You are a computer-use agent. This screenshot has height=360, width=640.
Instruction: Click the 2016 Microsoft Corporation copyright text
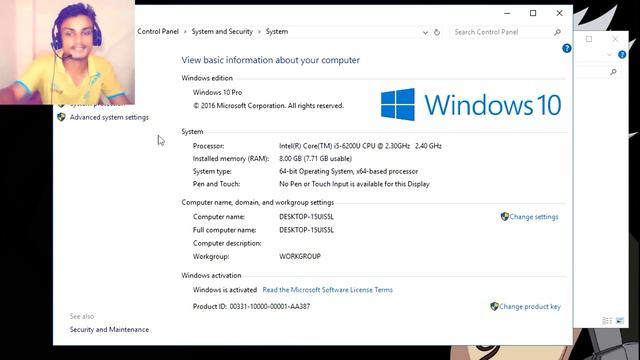click(x=269, y=106)
